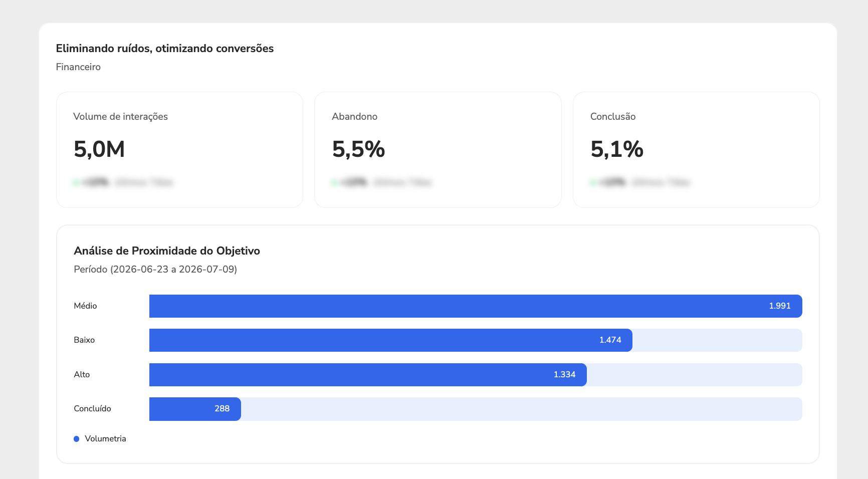Click the Período date range text

tap(155, 270)
